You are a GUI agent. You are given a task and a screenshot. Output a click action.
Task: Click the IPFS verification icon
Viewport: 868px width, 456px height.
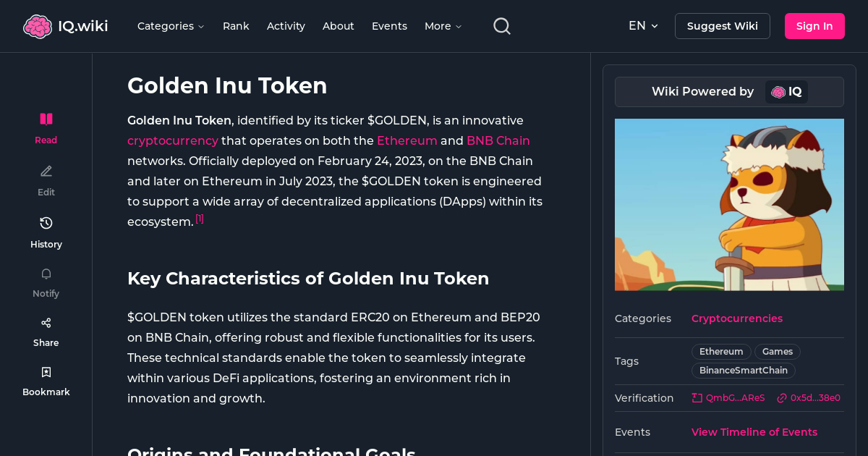(695, 397)
